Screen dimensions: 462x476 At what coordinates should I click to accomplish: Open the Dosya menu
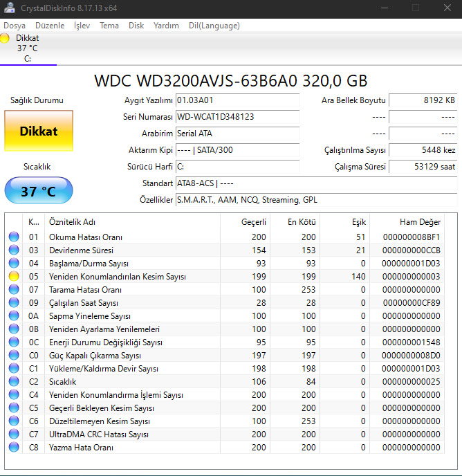pyautogui.click(x=15, y=26)
